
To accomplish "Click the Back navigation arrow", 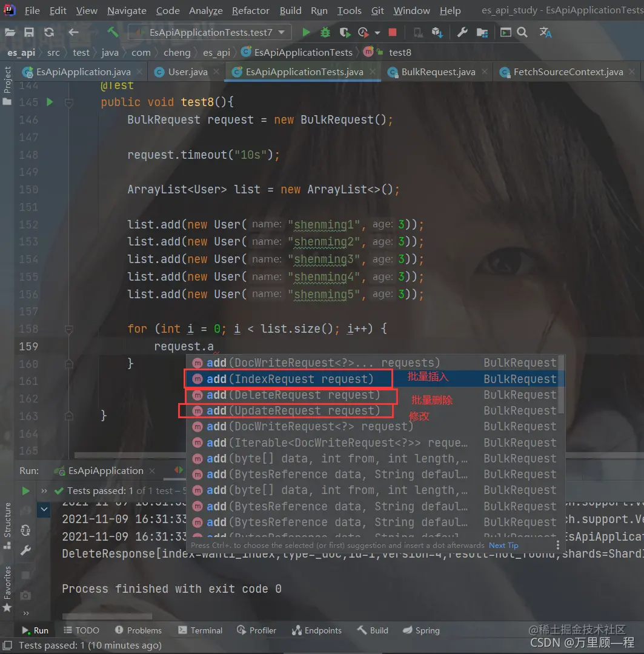I will coord(73,32).
